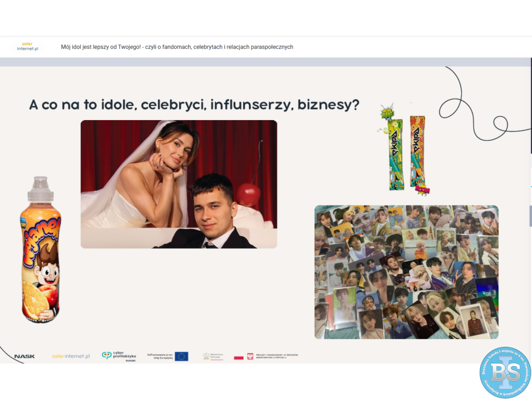532x399 pixels.
Task: Click the cyber profilaktyka logo
Action: pos(119,356)
